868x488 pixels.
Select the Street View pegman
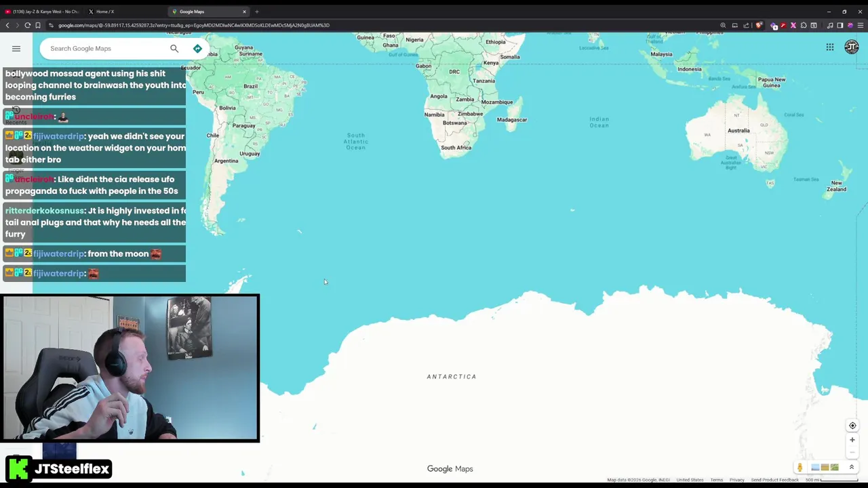(800, 468)
